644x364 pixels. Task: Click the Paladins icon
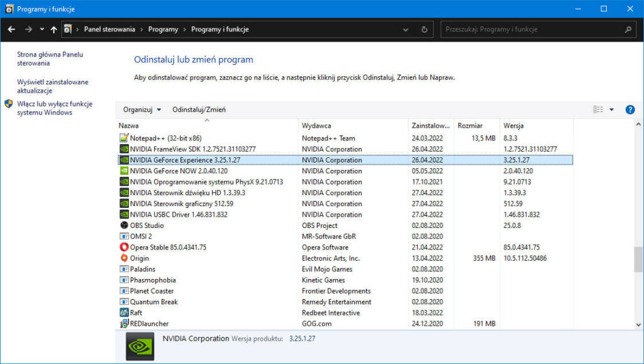point(124,268)
